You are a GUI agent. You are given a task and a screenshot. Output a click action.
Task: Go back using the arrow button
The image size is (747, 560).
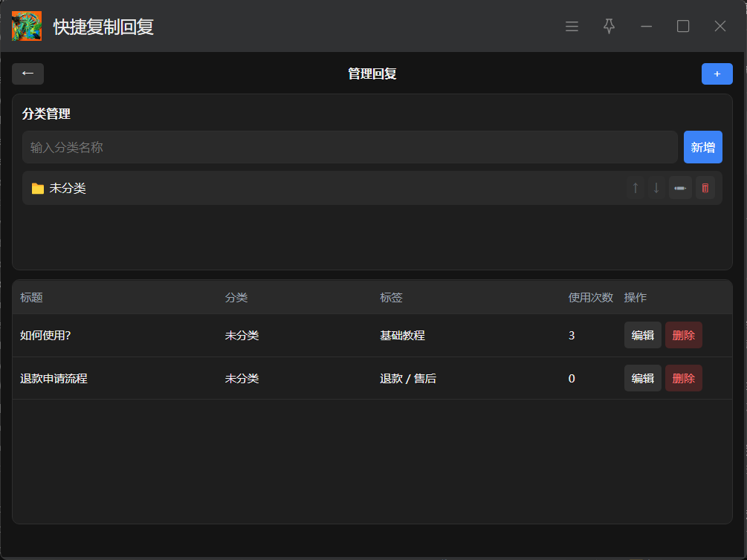click(28, 74)
